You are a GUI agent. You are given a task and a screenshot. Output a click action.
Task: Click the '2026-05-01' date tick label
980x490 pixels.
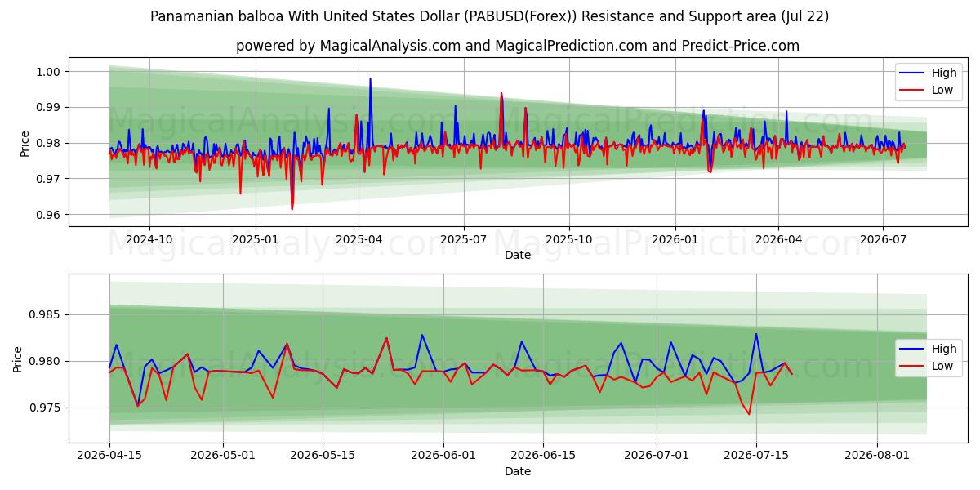pos(223,456)
